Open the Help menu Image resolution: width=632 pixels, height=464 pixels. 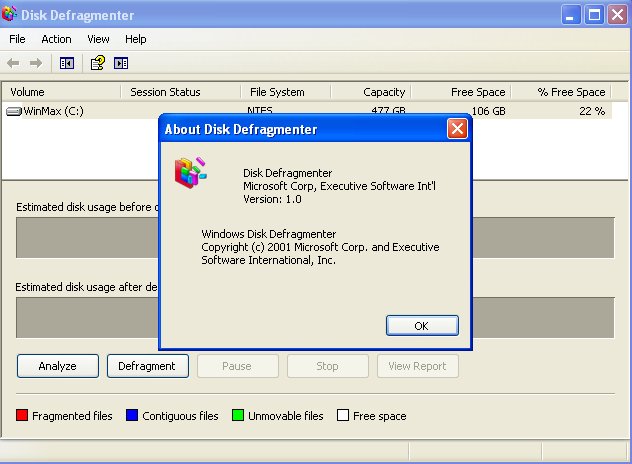(136, 39)
